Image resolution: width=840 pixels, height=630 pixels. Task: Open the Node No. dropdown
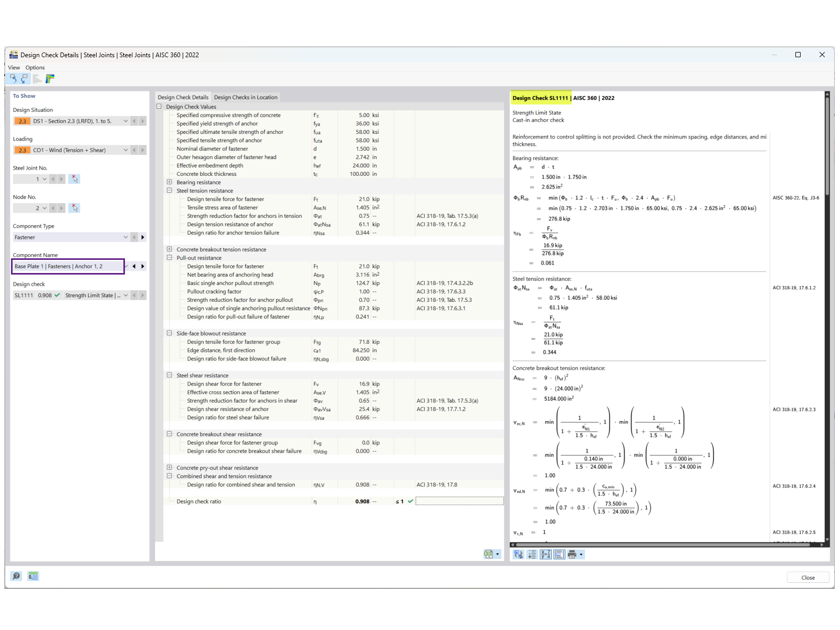(44, 208)
